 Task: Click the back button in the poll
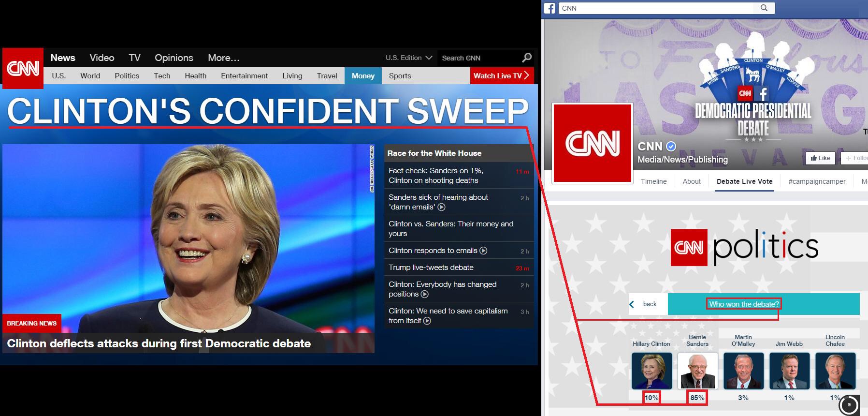click(x=648, y=304)
